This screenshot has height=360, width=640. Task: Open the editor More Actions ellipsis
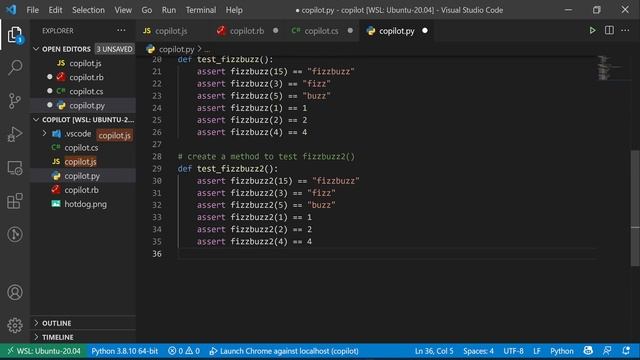click(x=625, y=31)
